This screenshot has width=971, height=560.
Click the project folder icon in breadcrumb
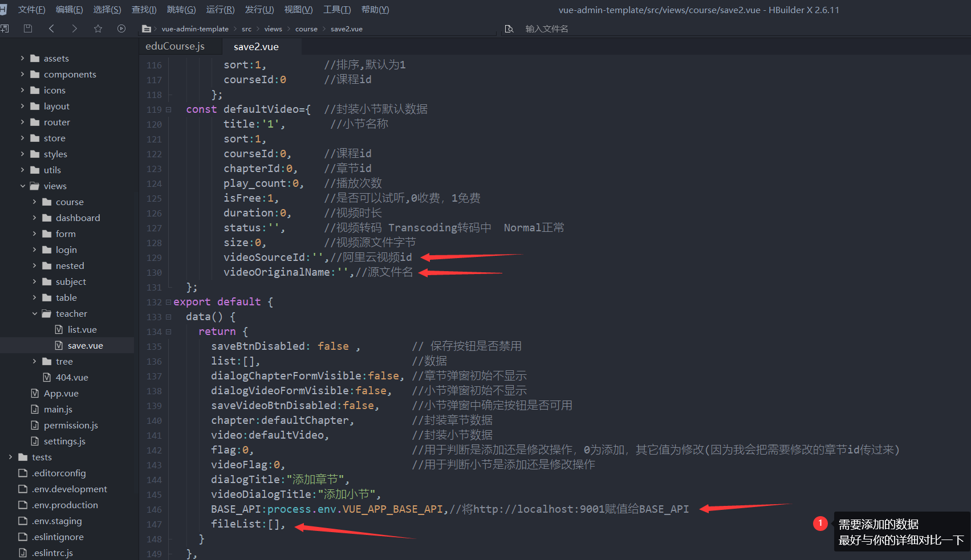(147, 29)
